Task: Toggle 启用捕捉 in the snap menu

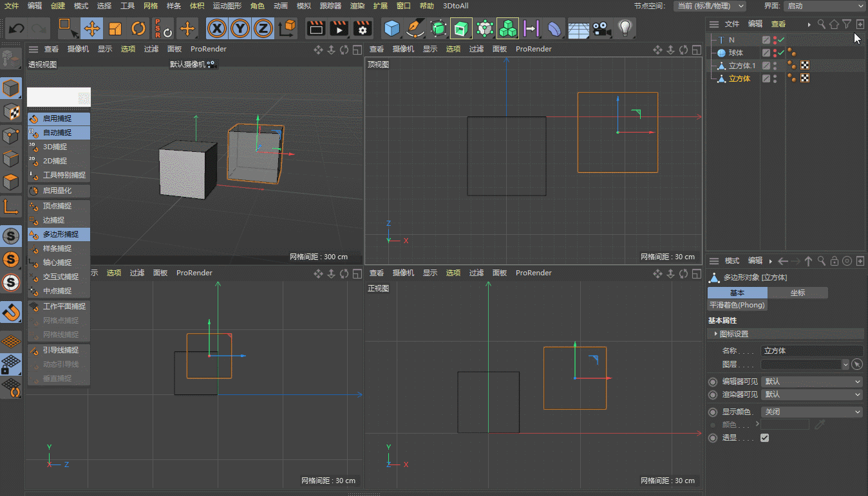Action: click(57, 118)
